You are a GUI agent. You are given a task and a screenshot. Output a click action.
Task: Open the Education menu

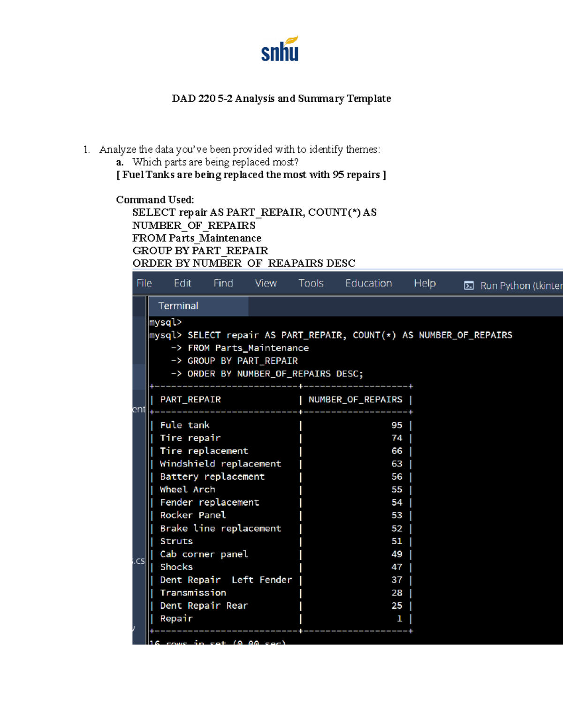coord(368,283)
